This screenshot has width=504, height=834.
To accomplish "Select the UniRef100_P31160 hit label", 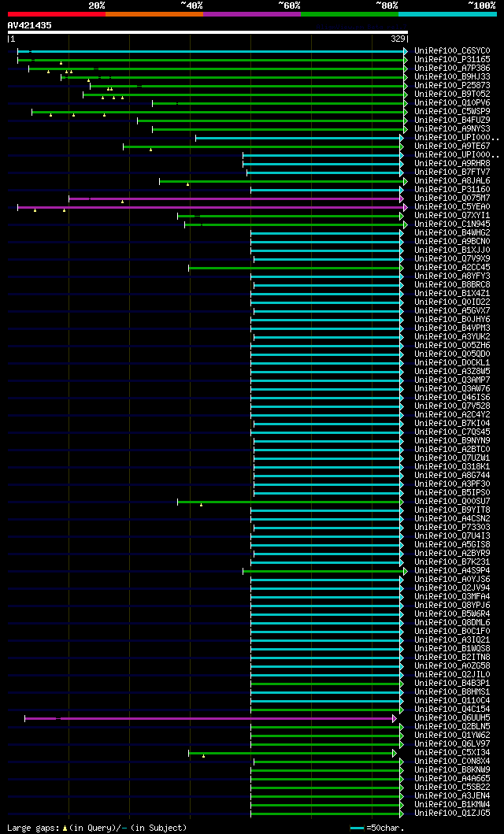I will [453, 190].
